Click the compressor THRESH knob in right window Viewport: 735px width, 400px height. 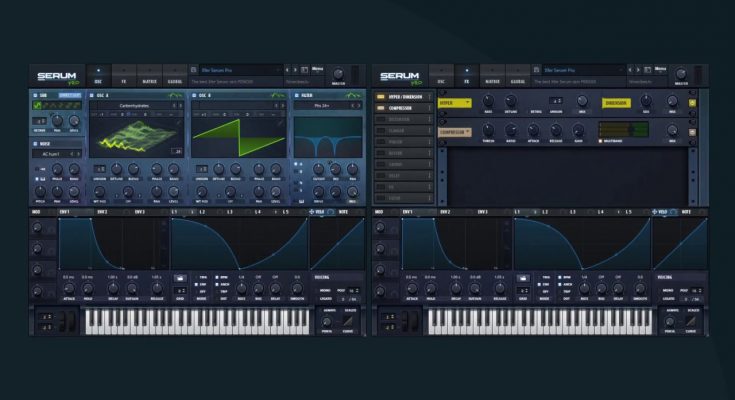point(488,130)
